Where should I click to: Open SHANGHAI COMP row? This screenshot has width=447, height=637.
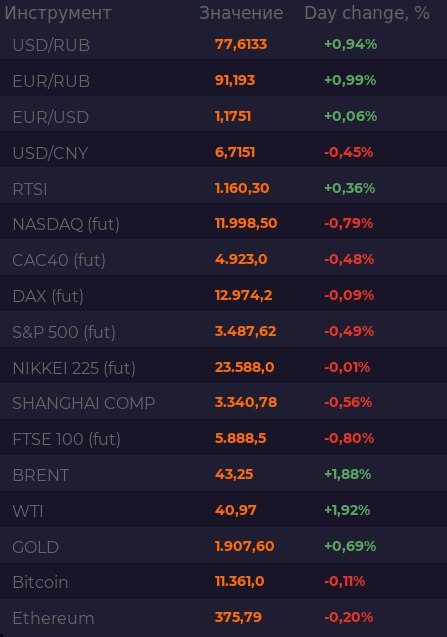[x=224, y=403]
